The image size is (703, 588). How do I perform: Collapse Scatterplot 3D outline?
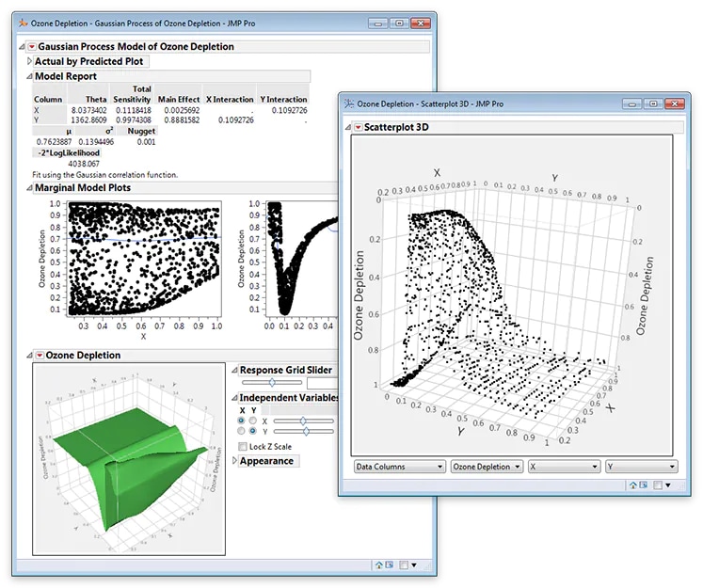348,127
